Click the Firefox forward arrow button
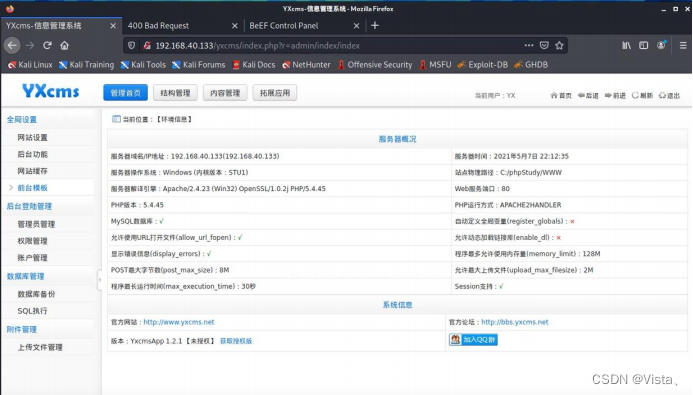Image resolution: width=693 pixels, height=395 pixels. coord(30,45)
